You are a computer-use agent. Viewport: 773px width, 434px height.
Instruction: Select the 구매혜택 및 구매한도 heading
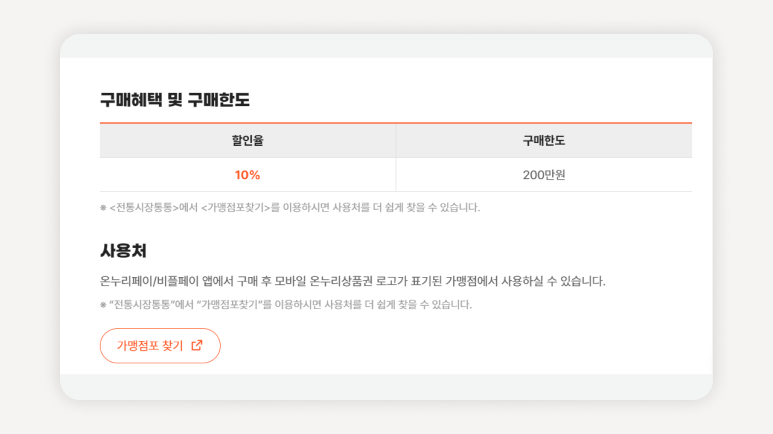pos(175,100)
